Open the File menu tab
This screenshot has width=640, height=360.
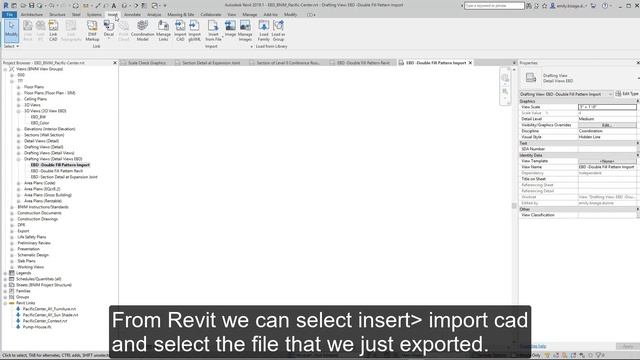[x=9, y=14]
